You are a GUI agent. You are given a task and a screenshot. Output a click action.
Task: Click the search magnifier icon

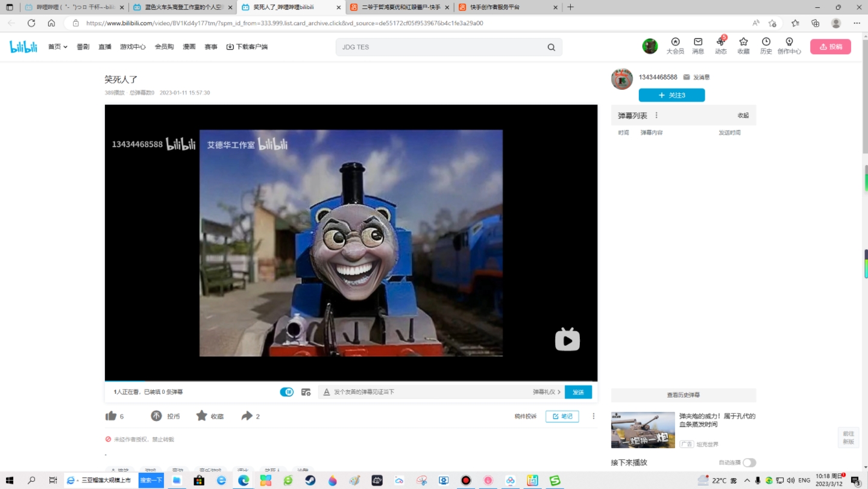tap(551, 47)
